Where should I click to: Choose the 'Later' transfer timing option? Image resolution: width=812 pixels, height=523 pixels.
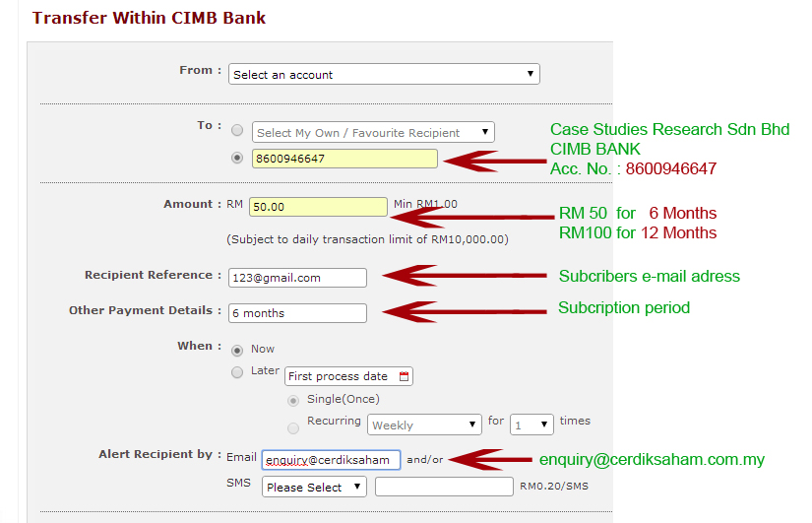click(x=236, y=372)
